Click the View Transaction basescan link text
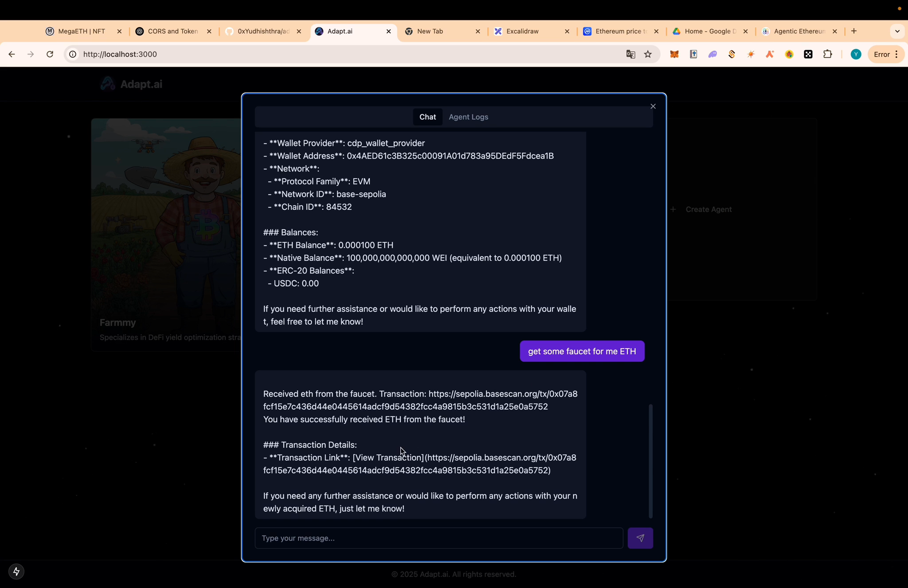Screen dimensions: 908x588 coord(388,458)
